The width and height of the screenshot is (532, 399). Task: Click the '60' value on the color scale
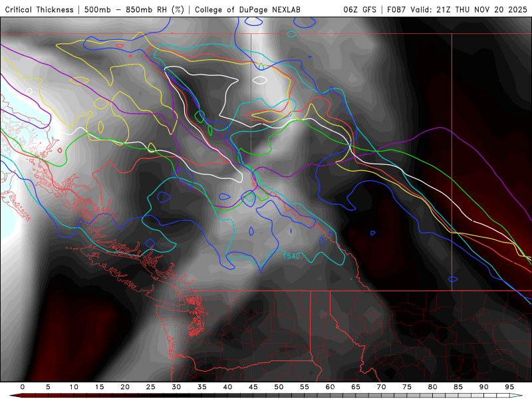coord(330,387)
